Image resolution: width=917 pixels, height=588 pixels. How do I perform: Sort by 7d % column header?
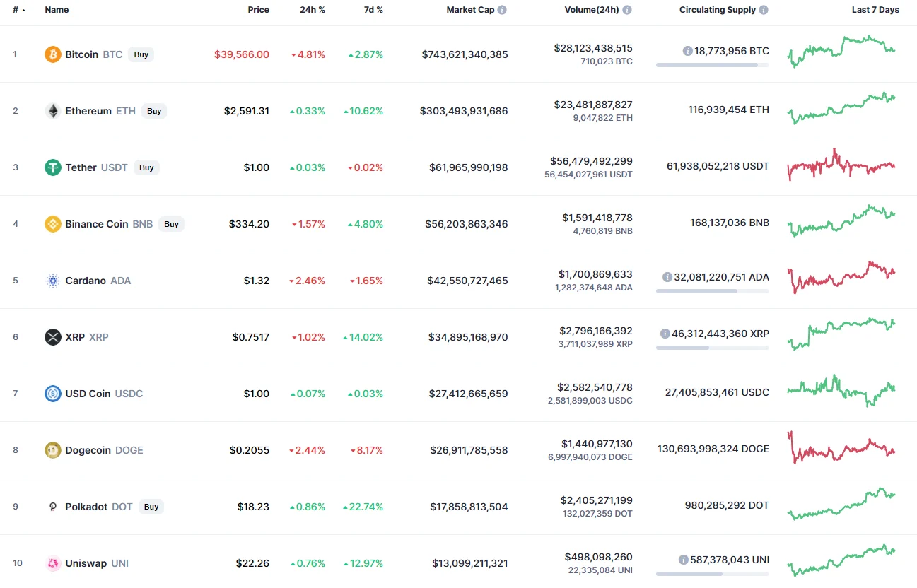373,10
